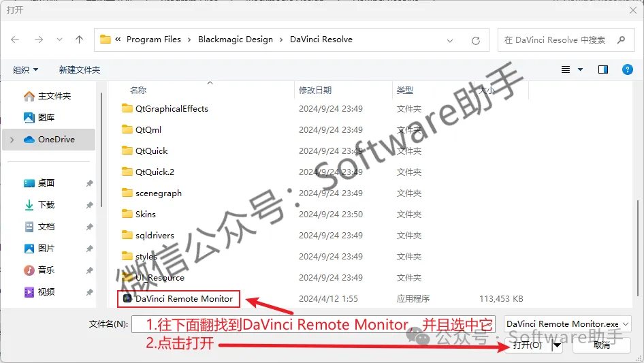Open 视频 in the sidebar
The width and height of the screenshot is (644, 363).
point(39,292)
